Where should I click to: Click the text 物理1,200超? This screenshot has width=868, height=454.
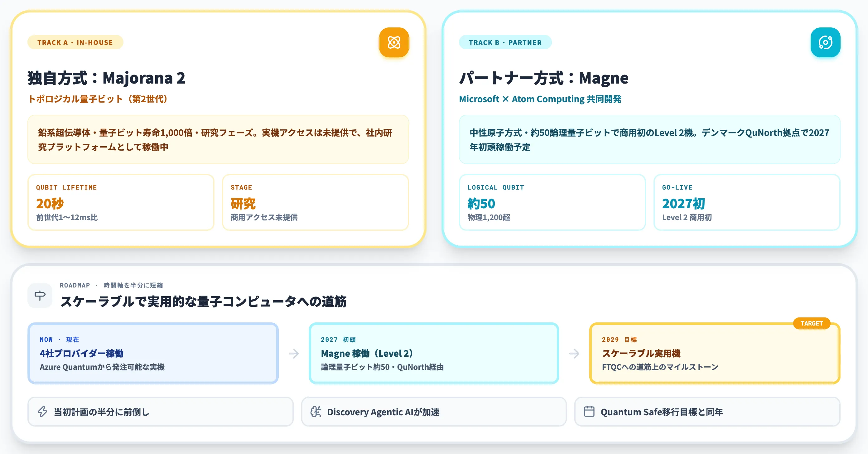[x=489, y=217]
